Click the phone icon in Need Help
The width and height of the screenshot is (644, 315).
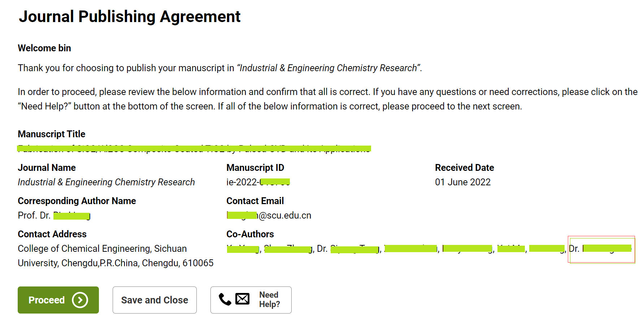coord(225,299)
